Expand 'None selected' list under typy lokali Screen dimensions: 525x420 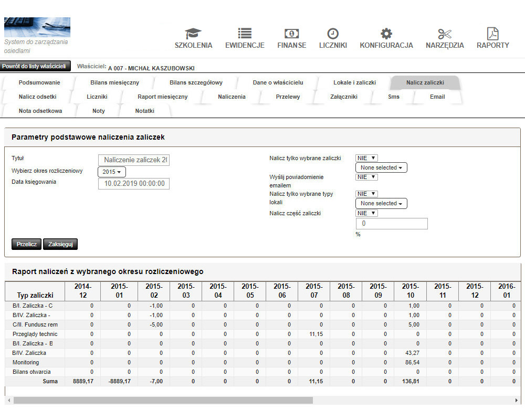click(381, 203)
